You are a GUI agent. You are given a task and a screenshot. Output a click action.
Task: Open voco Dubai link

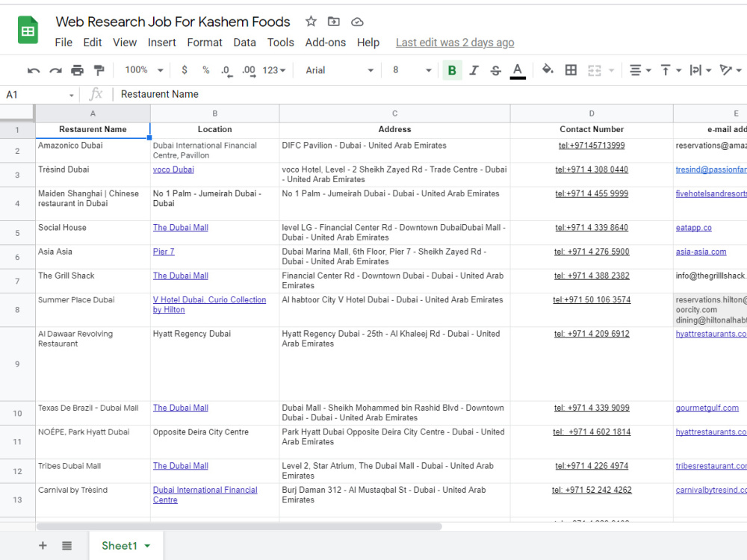[x=173, y=169]
